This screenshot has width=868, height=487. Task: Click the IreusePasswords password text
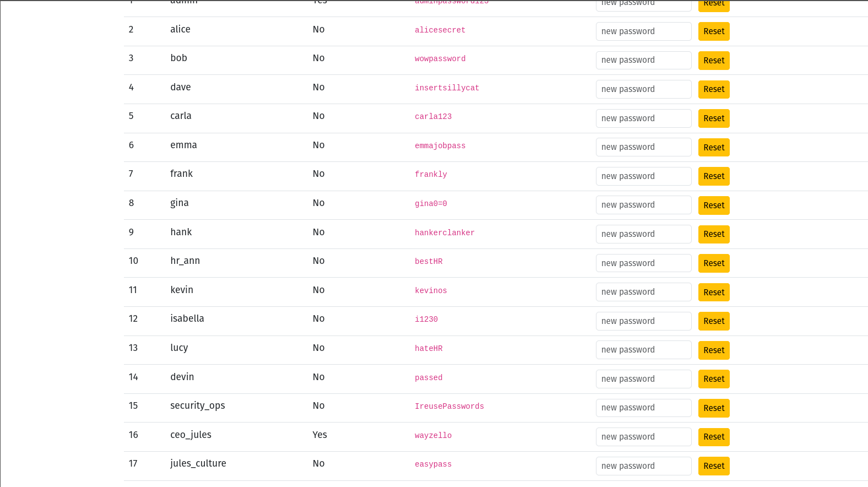pyautogui.click(x=449, y=407)
